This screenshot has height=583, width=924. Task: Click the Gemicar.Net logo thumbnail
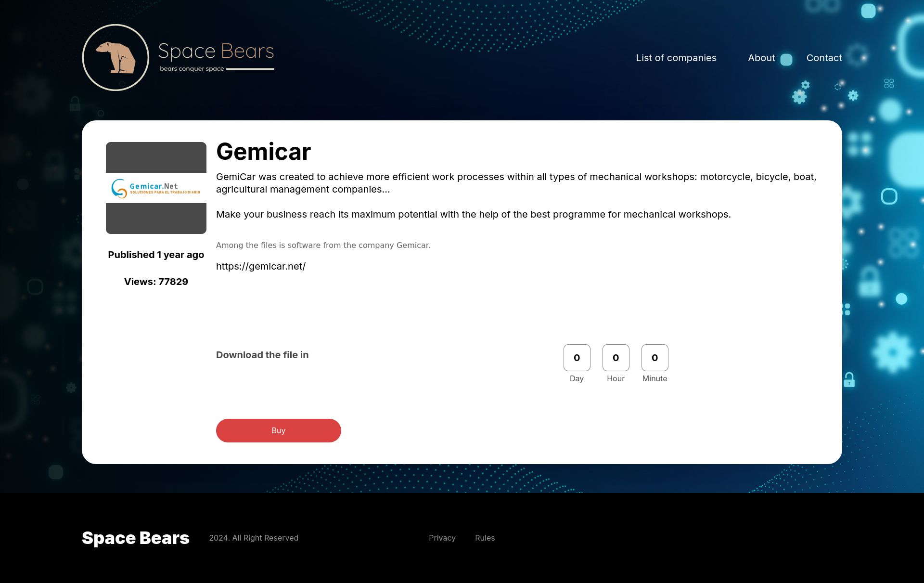[x=156, y=188]
